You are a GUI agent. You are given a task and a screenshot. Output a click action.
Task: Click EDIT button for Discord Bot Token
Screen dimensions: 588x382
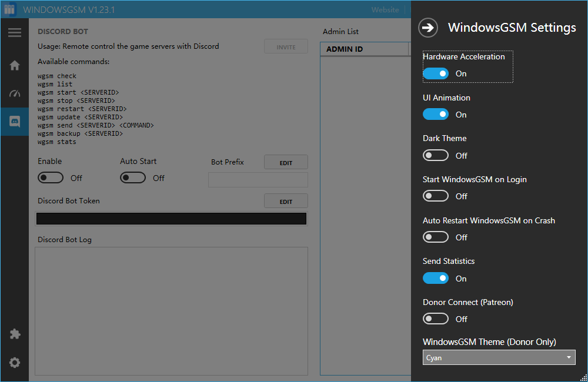coord(286,201)
